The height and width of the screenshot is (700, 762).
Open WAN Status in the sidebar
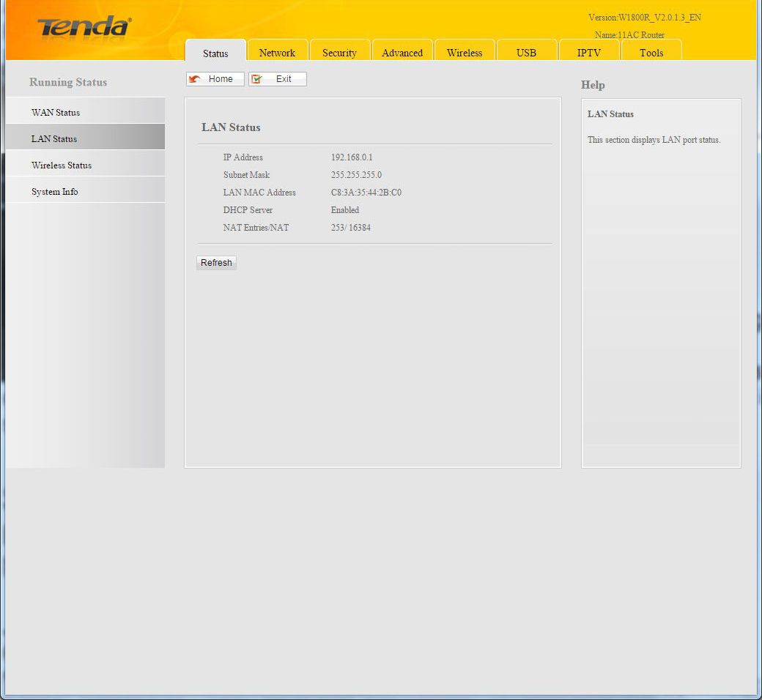[x=56, y=113]
